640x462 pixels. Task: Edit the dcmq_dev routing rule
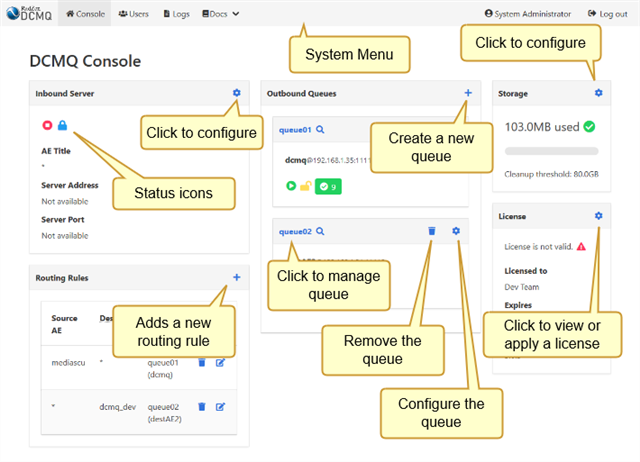click(x=220, y=406)
